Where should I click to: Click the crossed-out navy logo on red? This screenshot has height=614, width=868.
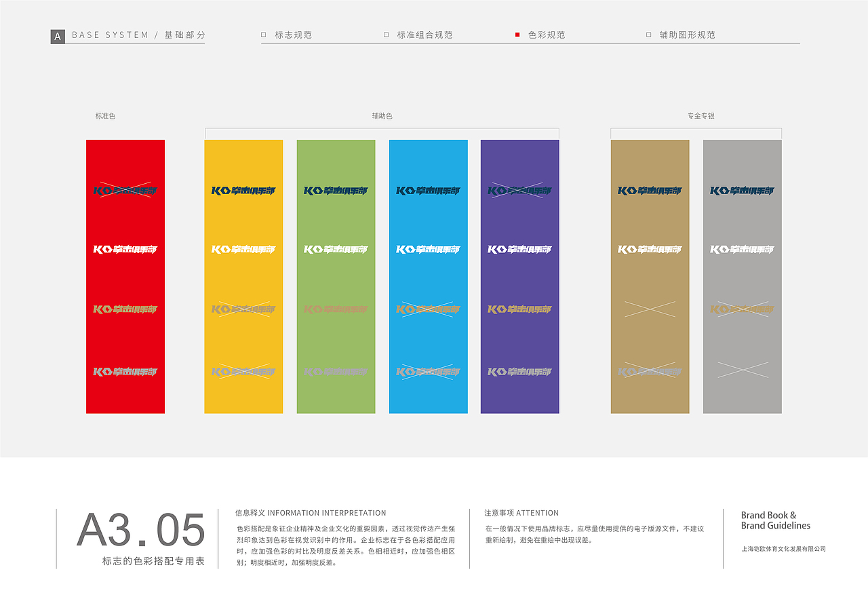pos(125,191)
